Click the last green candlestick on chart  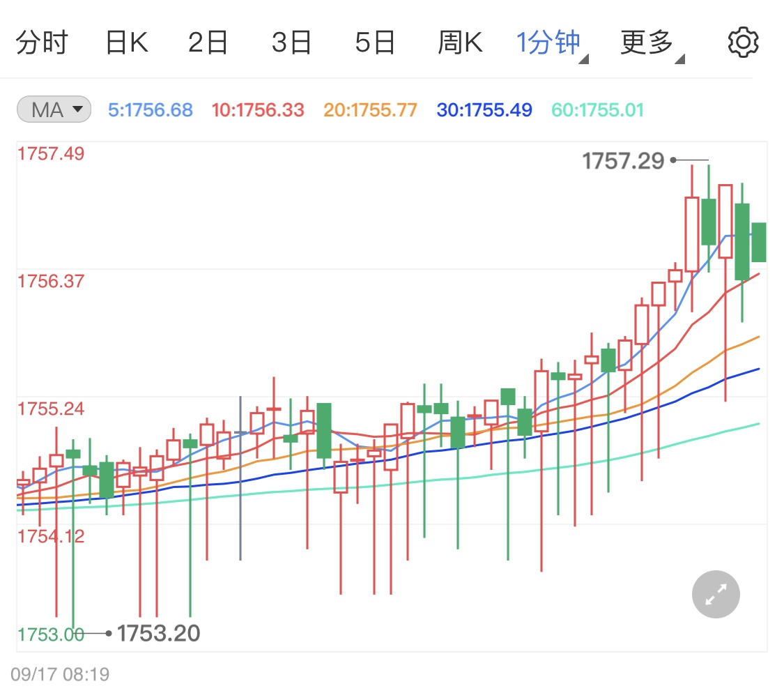(758, 242)
